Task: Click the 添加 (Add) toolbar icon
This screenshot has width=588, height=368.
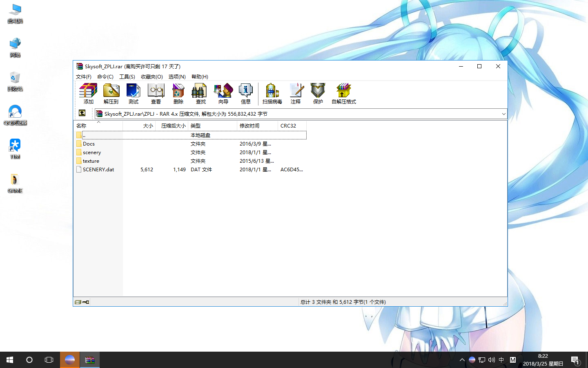Action: 88,94
